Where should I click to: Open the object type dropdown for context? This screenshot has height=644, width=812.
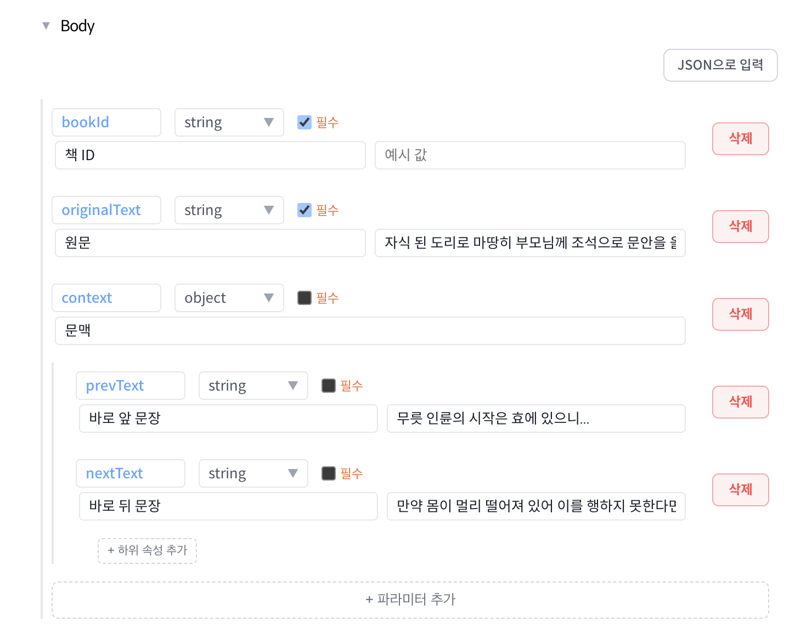(x=229, y=298)
